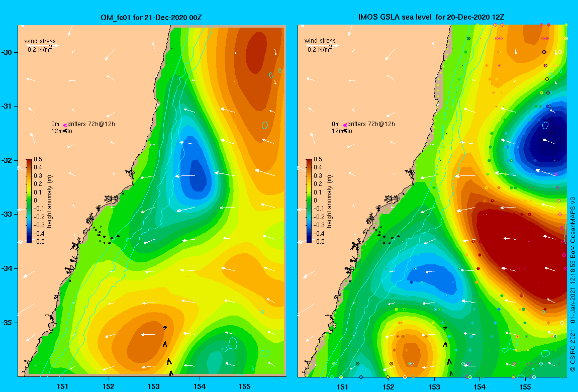The image size is (578, 392).
Task: Click the -32 latitude label on left axis
Action: (7, 160)
